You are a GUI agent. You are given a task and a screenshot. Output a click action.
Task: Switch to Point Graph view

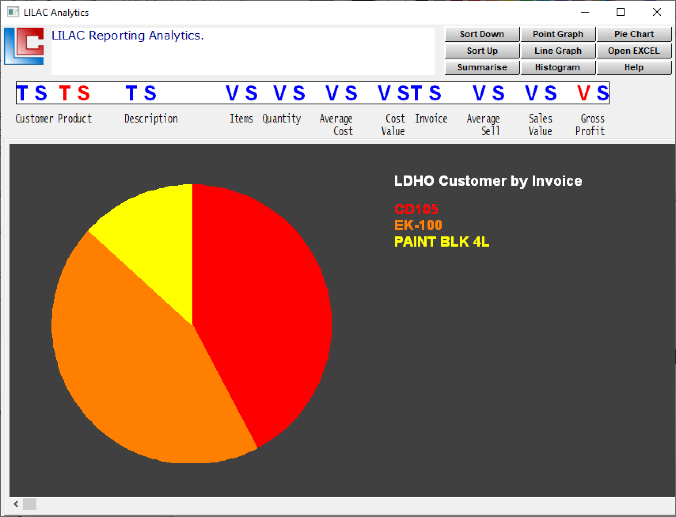[x=557, y=34]
